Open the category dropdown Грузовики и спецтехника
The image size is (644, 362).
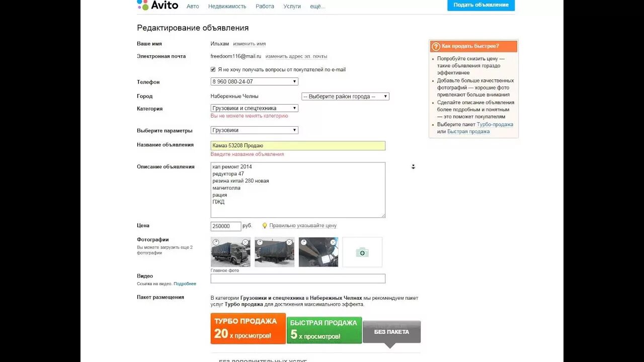(254, 108)
